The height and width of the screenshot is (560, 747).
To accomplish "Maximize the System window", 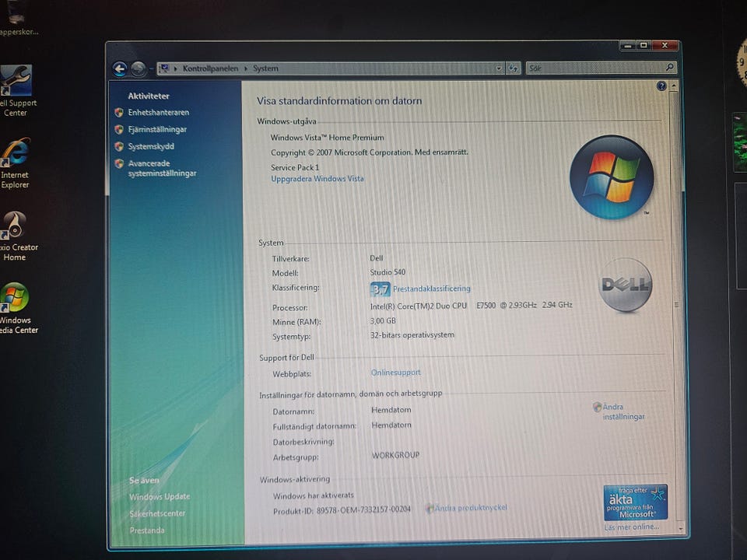I will tap(644, 45).
